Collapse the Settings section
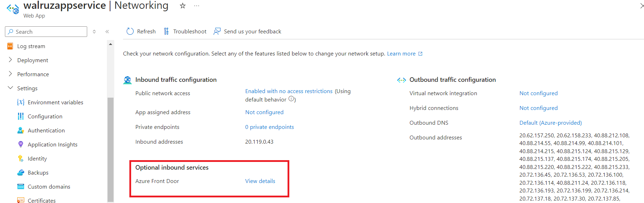Image resolution: width=644 pixels, height=203 pixels. [x=10, y=88]
